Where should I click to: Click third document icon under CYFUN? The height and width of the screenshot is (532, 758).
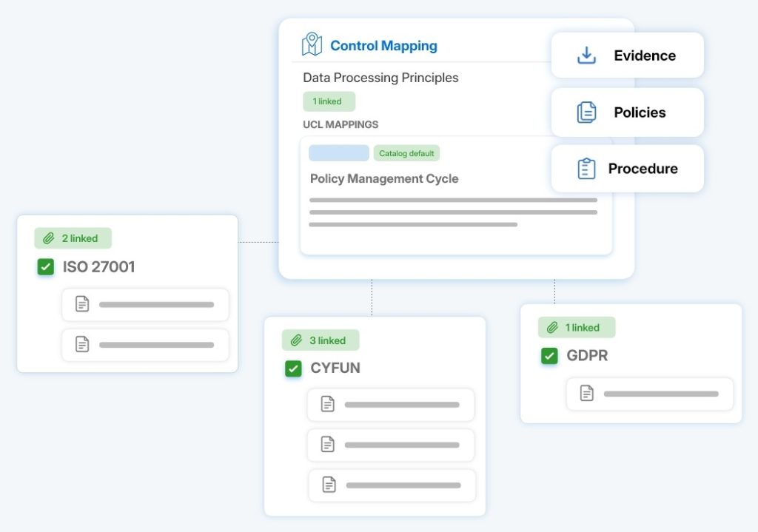tap(329, 484)
